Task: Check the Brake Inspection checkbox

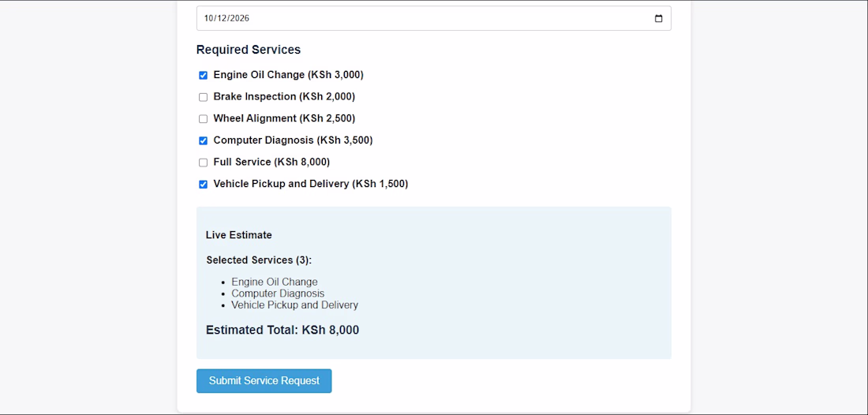Action: pos(203,97)
